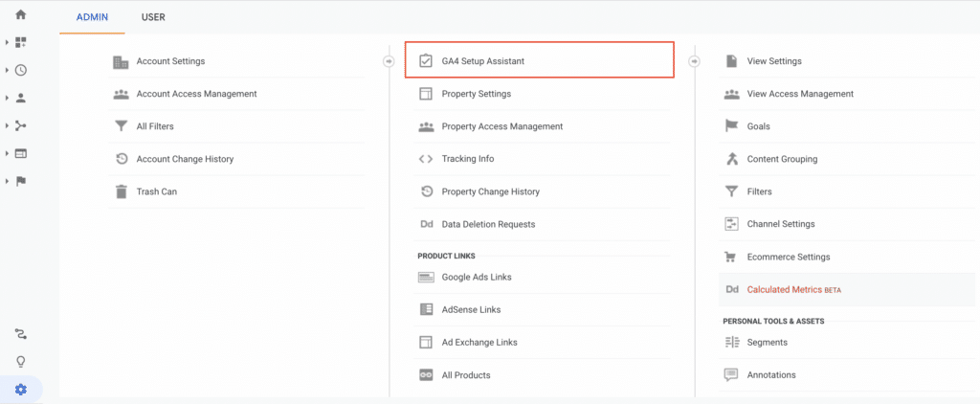
Task: Click the Goals flag icon
Action: 730,126
